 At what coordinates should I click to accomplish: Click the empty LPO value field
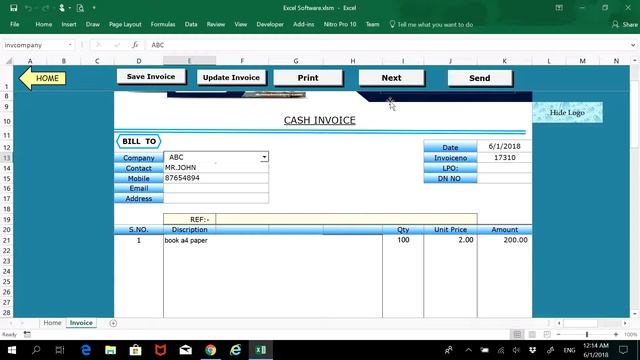click(504, 168)
